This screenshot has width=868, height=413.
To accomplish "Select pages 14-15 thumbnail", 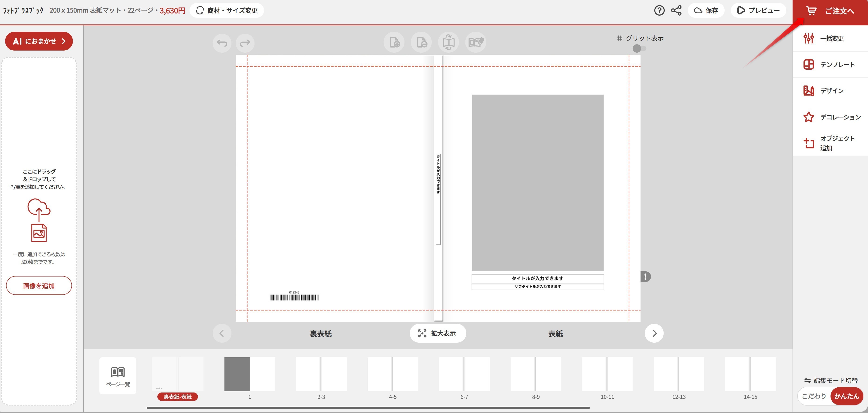I will 750,374.
